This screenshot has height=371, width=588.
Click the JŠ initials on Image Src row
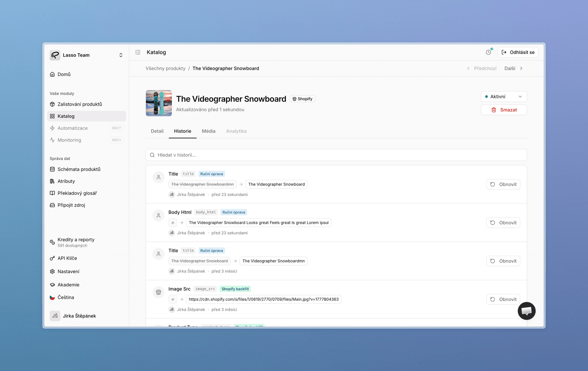pyautogui.click(x=171, y=309)
